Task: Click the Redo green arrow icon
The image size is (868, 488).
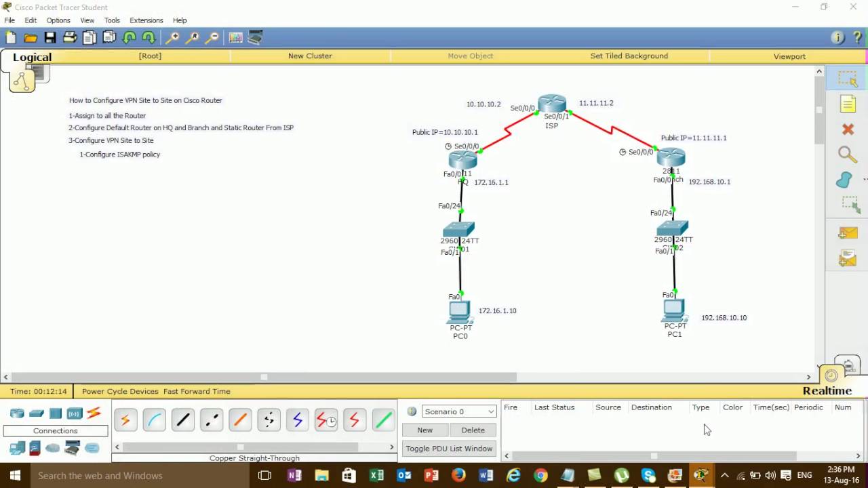Action: 149,38
